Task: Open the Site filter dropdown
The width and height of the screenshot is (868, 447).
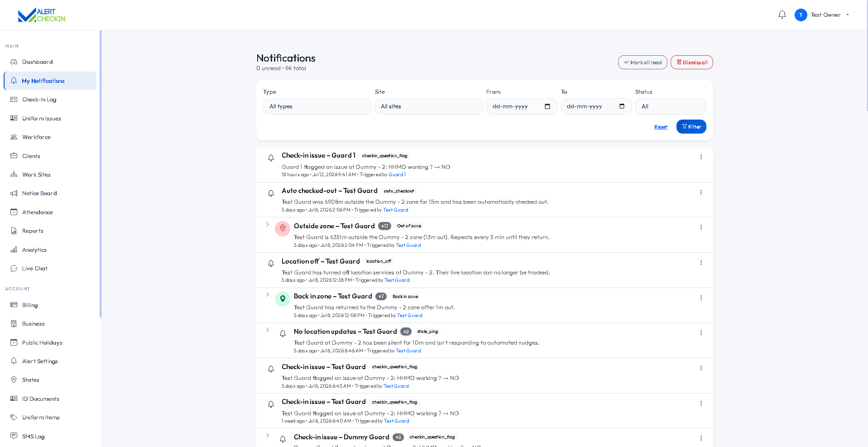Action: (428, 106)
